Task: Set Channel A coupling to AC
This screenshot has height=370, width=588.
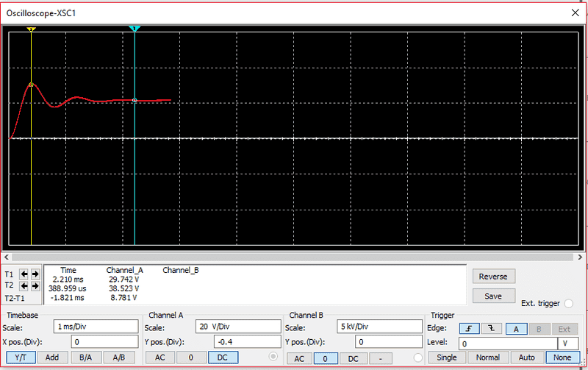Action: (x=160, y=357)
